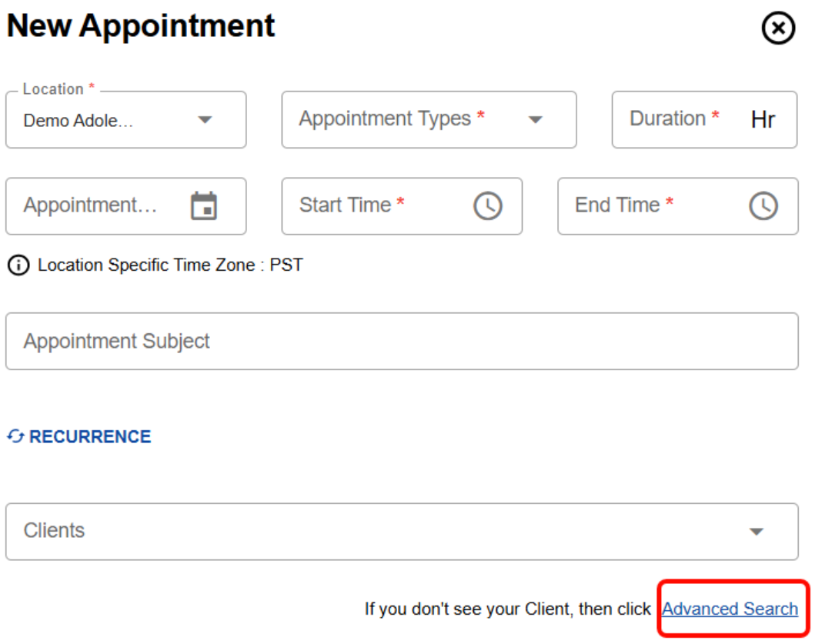This screenshot has width=815, height=644.
Task: Expand the Location dropdown arrow
Action: click(x=205, y=120)
